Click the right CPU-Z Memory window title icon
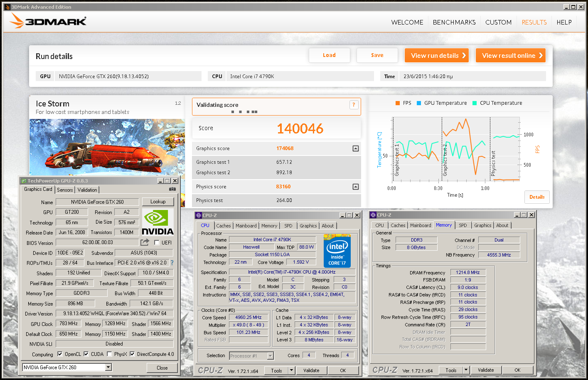The height and width of the screenshot is (380, 588). (x=373, y=215)
